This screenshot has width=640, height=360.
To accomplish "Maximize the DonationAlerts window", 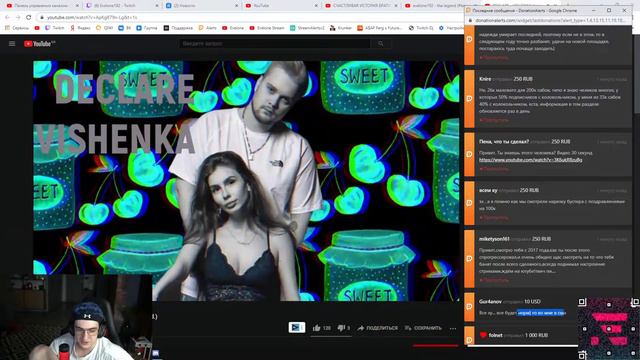I will [609, 10].
